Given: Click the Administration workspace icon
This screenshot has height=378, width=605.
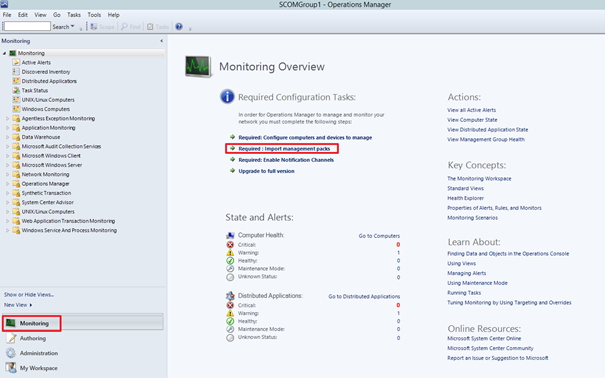Looking at the screenshot, I should point(11,353).
